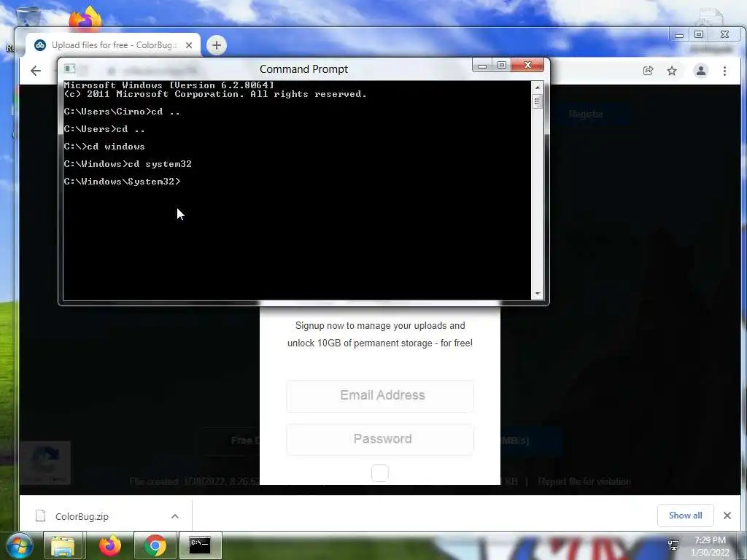Click the Recycle Bin desktop icon
This screenshot has width=747, height=560.
28,17
